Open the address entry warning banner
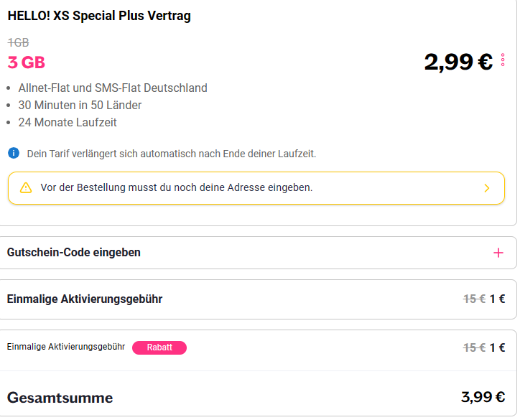520x420 pixels. (256, 188)
